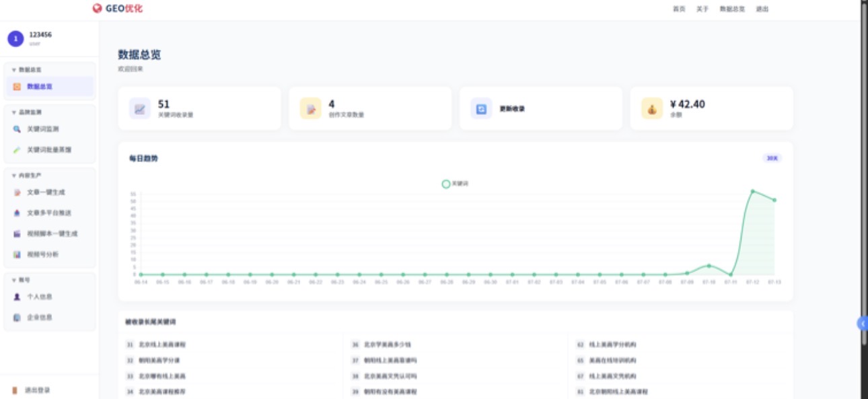Open 文章多平台推送 sidebar icon
This screenshot has height=399, width=868.
(17, 213)
